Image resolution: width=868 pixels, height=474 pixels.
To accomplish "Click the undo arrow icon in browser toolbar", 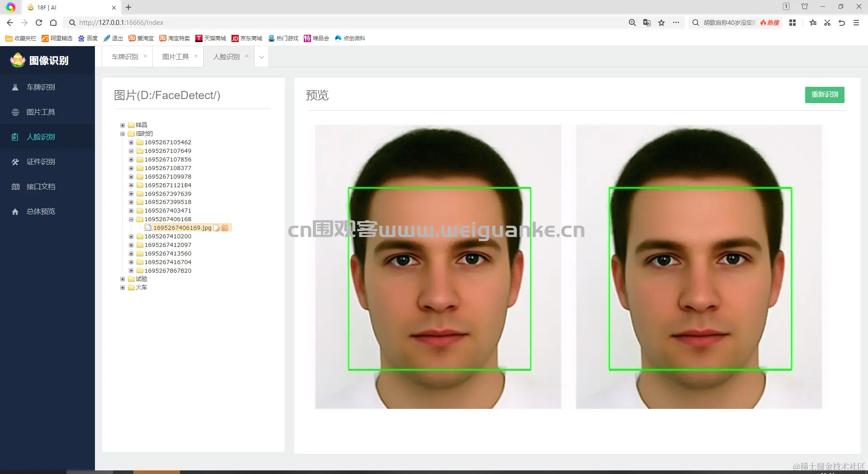I will [842, 23].
